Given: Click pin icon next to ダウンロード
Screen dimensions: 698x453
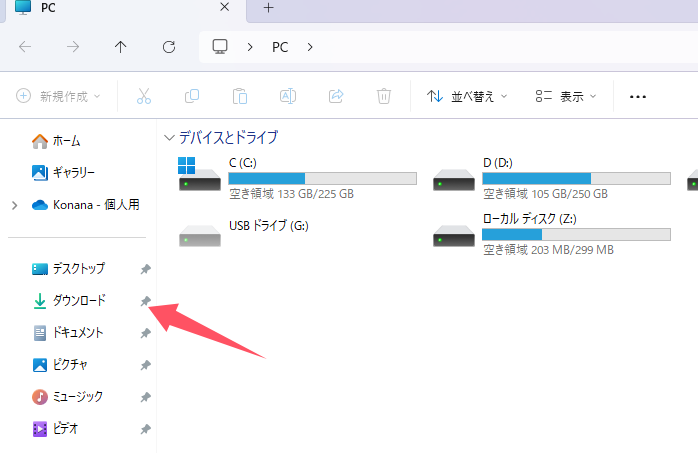Looking at the screenshot, I should coord(146,301).
